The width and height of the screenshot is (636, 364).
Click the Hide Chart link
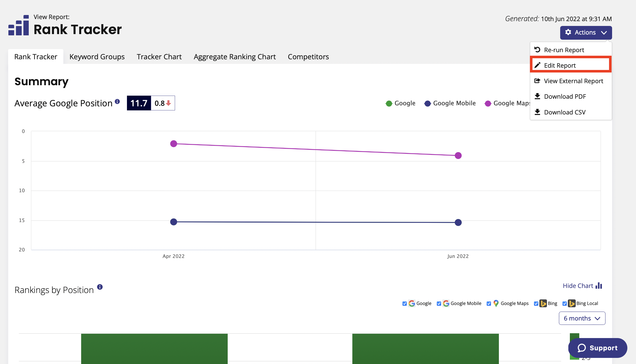click(583, 286)
